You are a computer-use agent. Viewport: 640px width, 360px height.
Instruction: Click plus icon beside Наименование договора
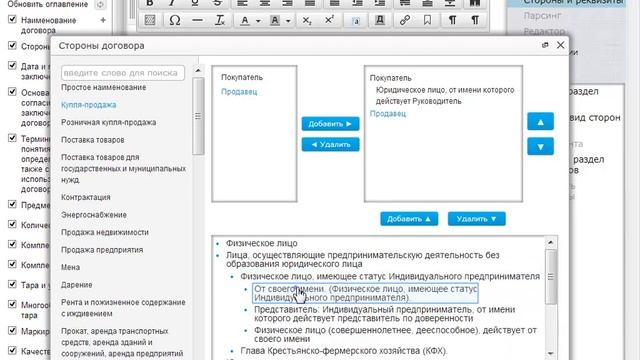tap(103, 20)
